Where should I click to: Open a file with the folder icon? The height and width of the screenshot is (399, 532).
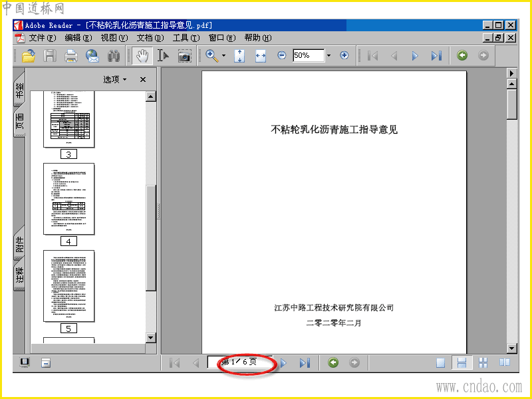pyautogui.click(x=29, y=55)
